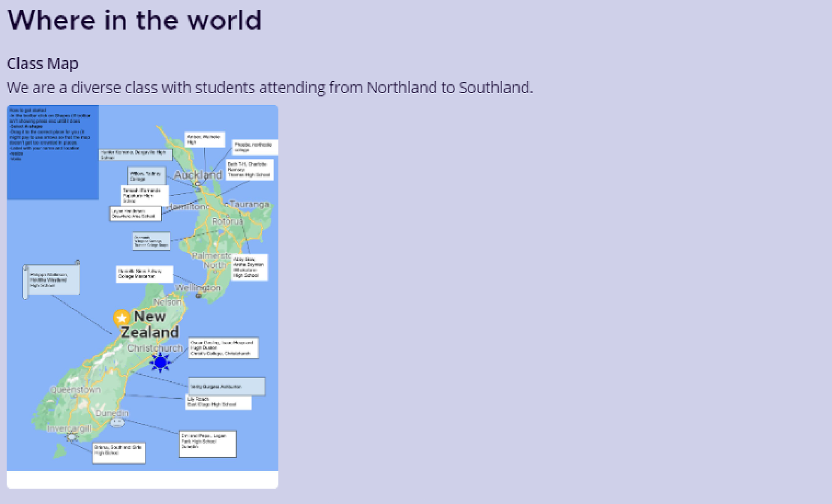Click the 'Class Map' subheading
This screenshot has width=832, height=504.
pos(42,64)
